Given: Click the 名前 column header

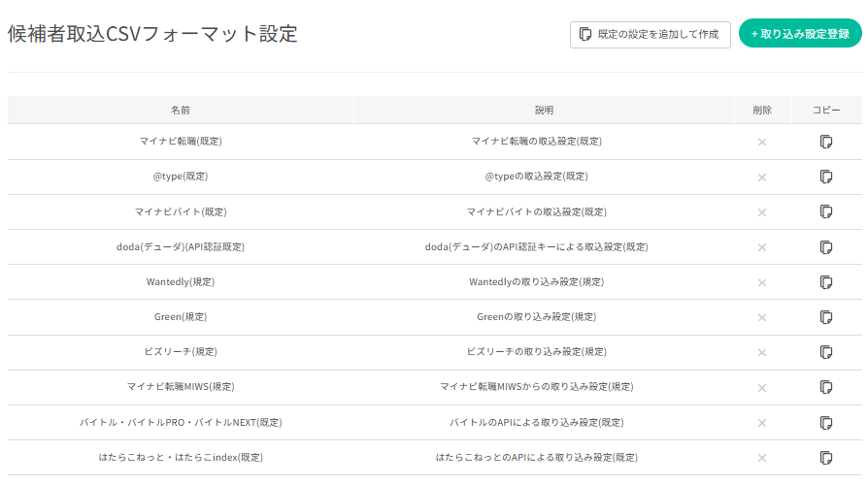Looking at the screenshot, I should click(x=181, y=111).
